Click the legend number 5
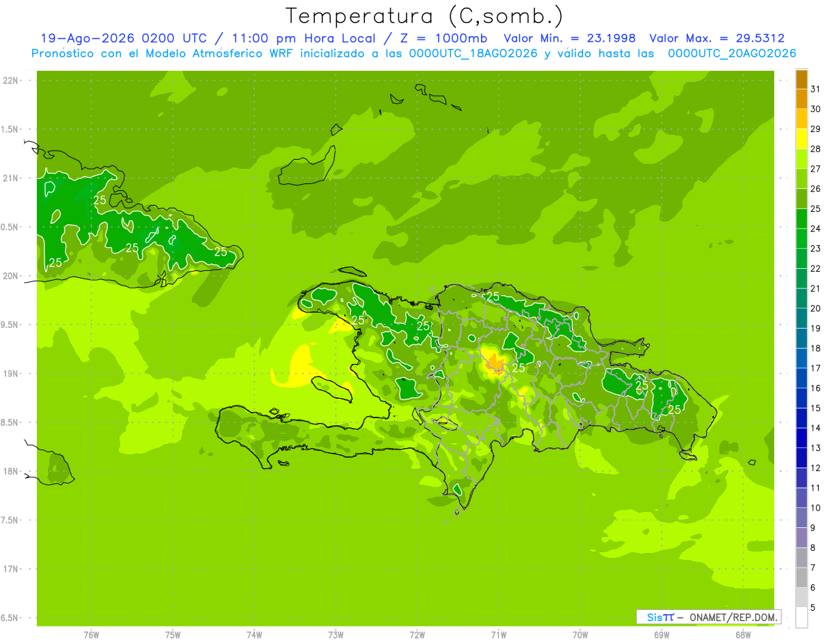834x644 pixels. [814, 607]
